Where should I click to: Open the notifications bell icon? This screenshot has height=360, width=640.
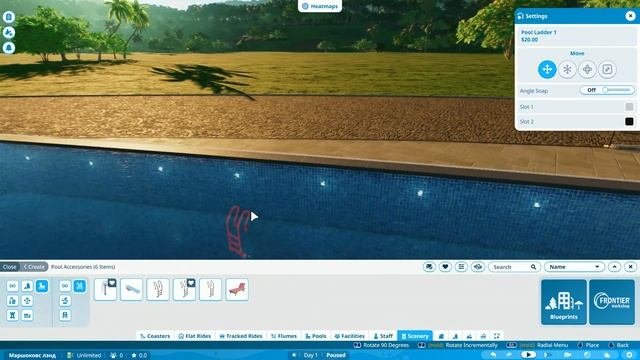(x=9, y=48)
